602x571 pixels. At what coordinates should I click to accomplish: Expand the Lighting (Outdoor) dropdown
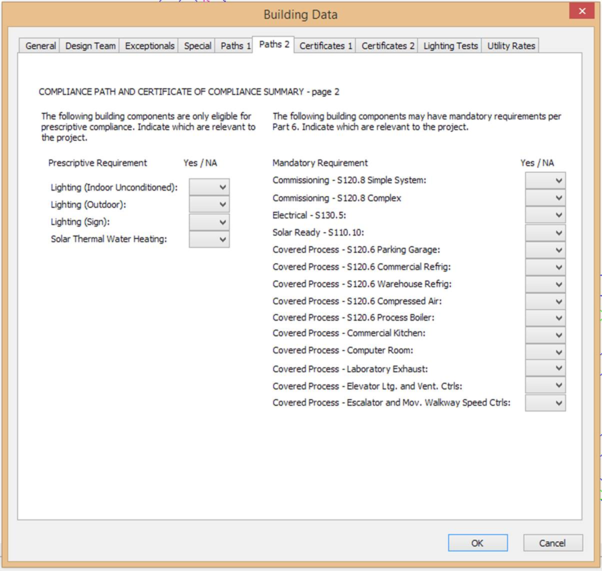pyautogui.click(x=209, y=205)
